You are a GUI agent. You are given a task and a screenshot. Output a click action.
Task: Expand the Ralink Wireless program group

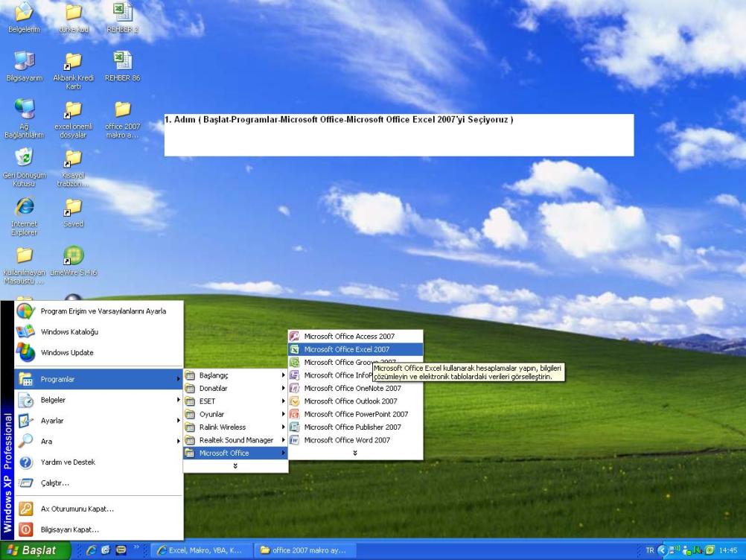(235, 427)
